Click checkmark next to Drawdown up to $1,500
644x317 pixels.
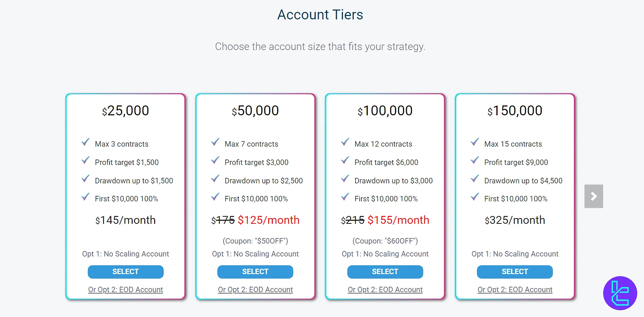[85, 179]
